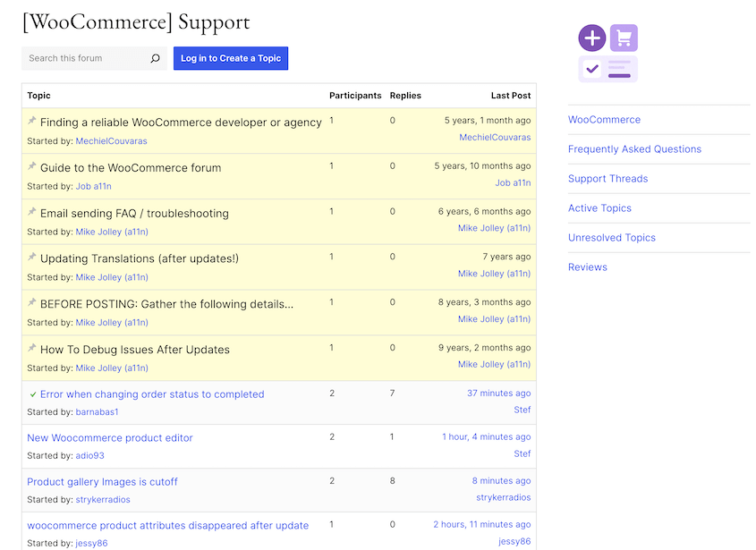
Task: Click Last Post column header
Action: (511, 96)
